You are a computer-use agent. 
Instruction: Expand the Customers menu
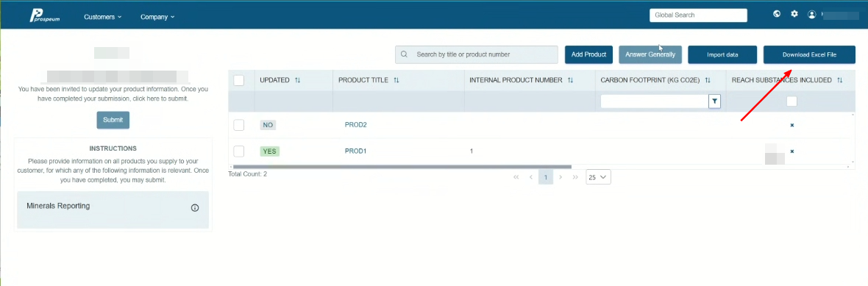pyautogui.click(x=103, y=17)
